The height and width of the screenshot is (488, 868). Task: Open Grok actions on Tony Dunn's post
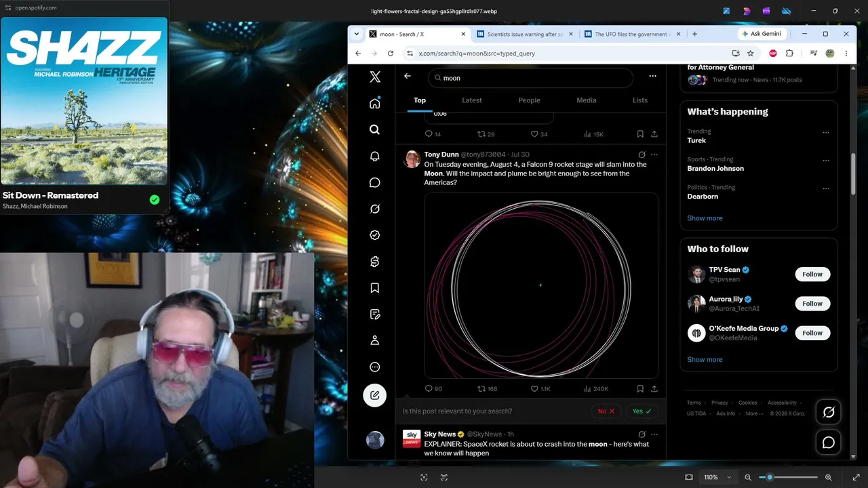642,155
